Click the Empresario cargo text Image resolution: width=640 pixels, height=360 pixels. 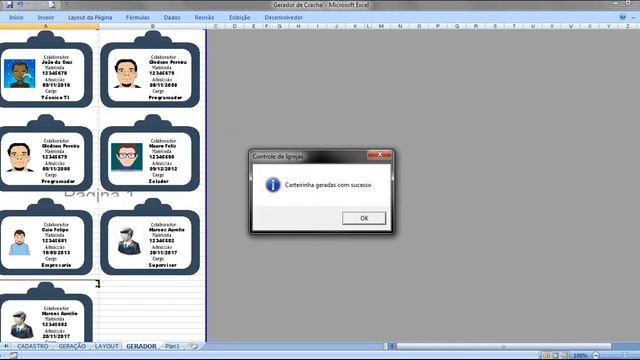point(56,265)
